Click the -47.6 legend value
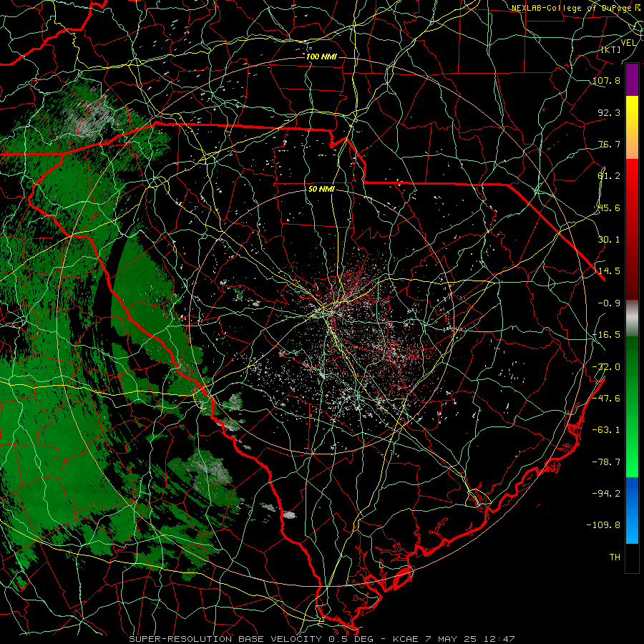The width and height of the screenshot is (644, 644). tap(606, 399)
